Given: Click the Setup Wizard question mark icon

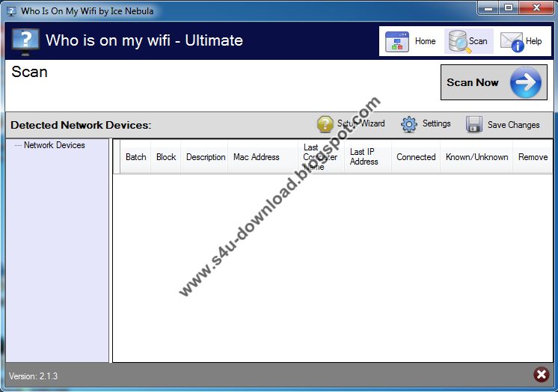Looking at the screenshot, I should point(325,124).
